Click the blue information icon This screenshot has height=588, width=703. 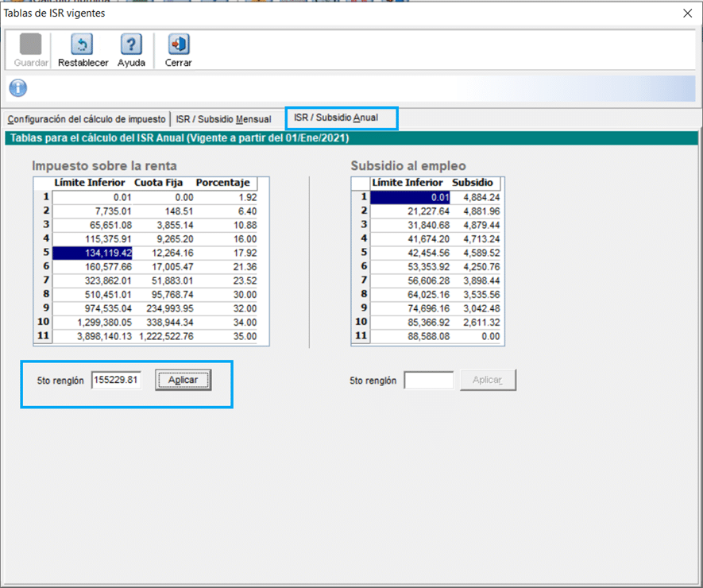pyautogui.click(x=18, y=88)
